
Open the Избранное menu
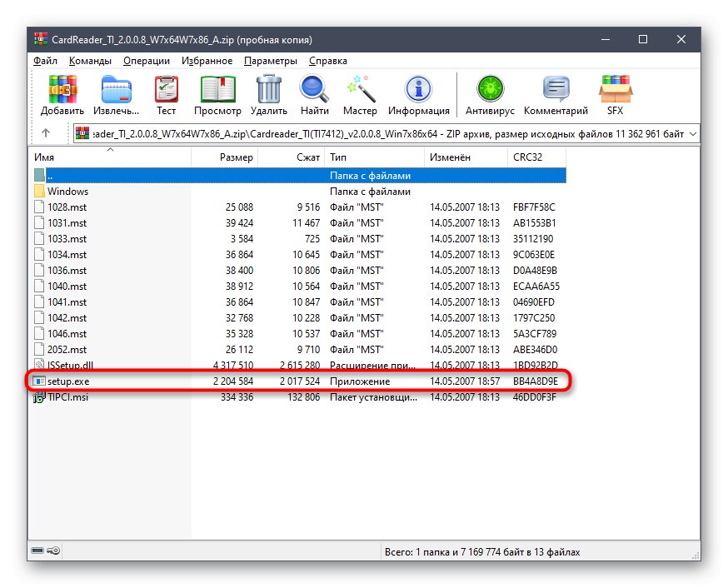(207, 61)
